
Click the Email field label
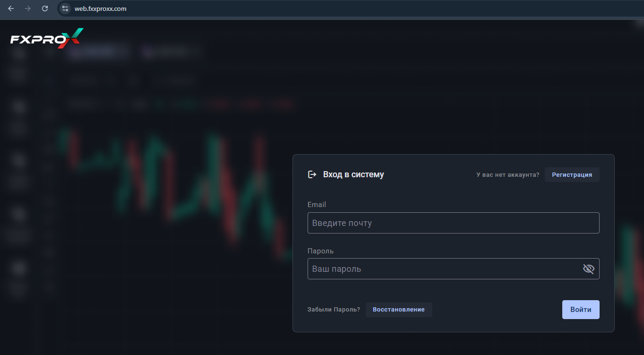click(x=317, y=205)
